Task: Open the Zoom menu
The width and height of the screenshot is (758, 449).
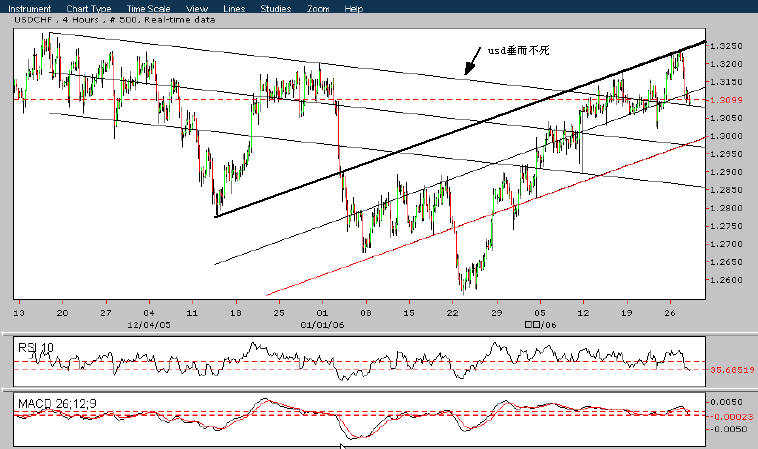Action: click(318, 9)
